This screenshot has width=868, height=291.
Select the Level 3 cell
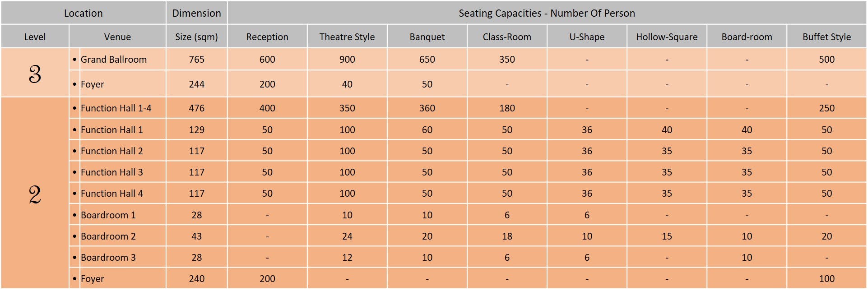tap(35, 72)
